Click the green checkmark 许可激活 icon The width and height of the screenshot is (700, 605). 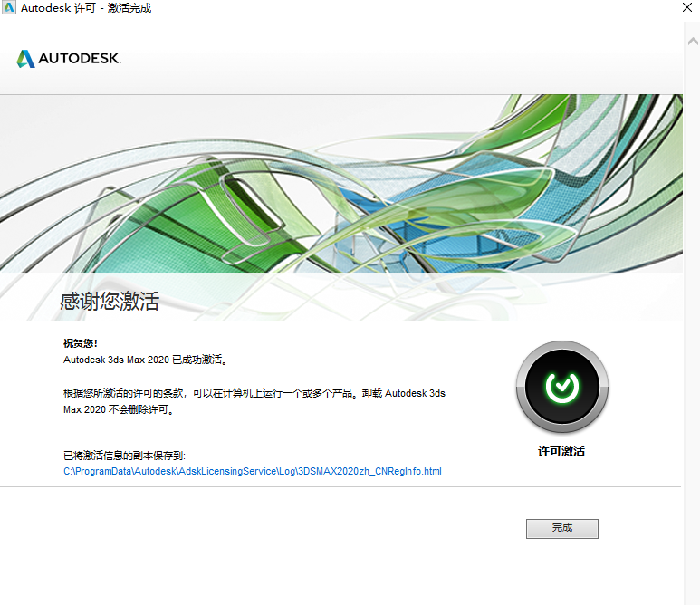coord(562,387)
